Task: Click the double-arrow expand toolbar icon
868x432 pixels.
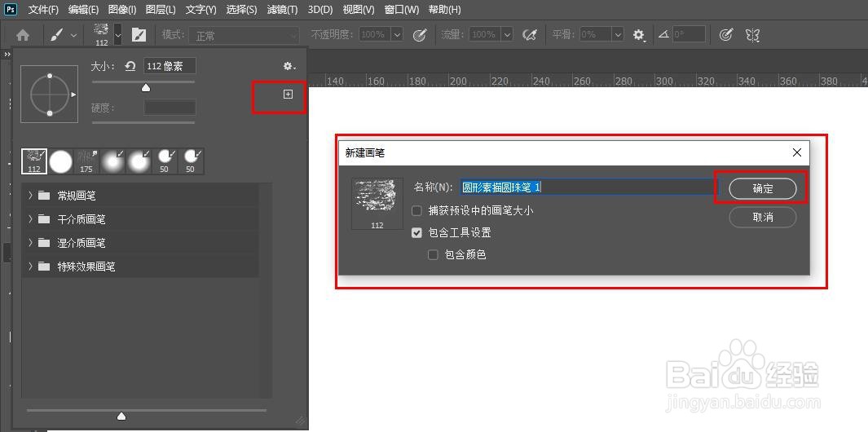Action: click(x=7, y=55)
